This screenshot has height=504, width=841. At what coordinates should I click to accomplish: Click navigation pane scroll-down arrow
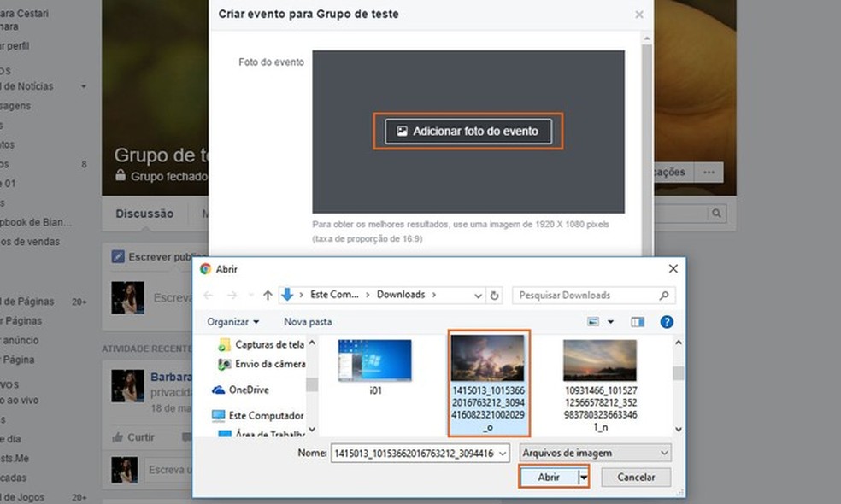point(312,430)
